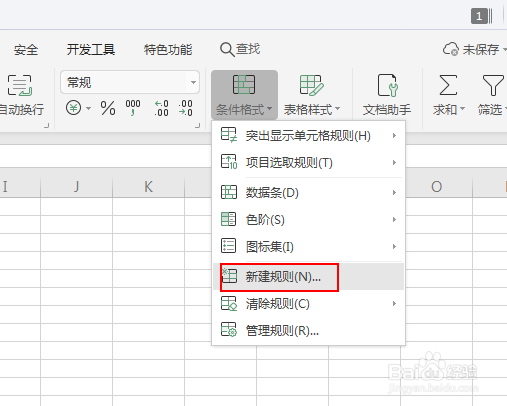Click the 筛选 filter funnel icon
The height and width of the screenshot is (406, 507).
click(x=493, y=85)
